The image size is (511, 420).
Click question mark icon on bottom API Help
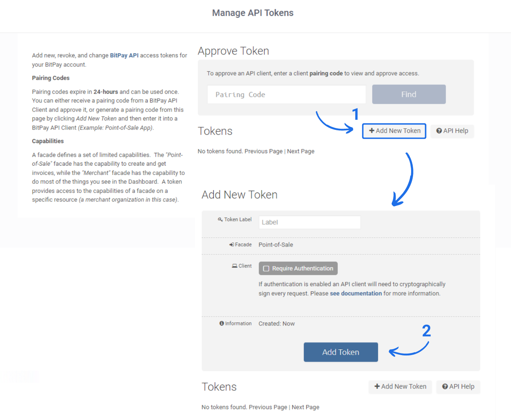click(445, 387)
